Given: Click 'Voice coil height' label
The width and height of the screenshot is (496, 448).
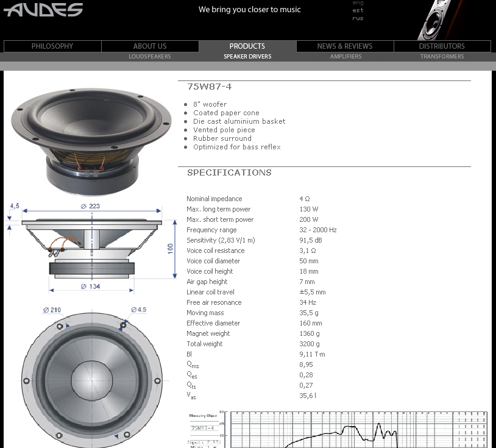Looking at the screenshot, I should (x=210, y=271).
